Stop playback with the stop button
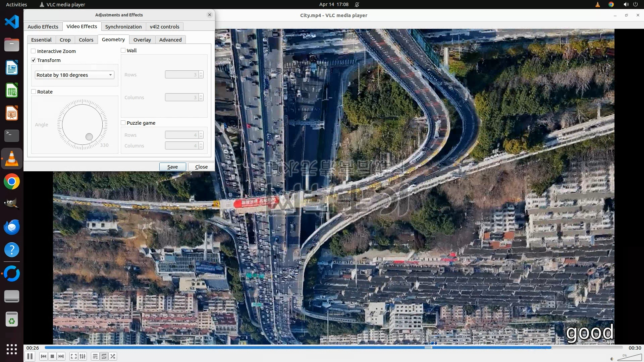The width and height of the screenshot is (644, 362). point(52,356)
